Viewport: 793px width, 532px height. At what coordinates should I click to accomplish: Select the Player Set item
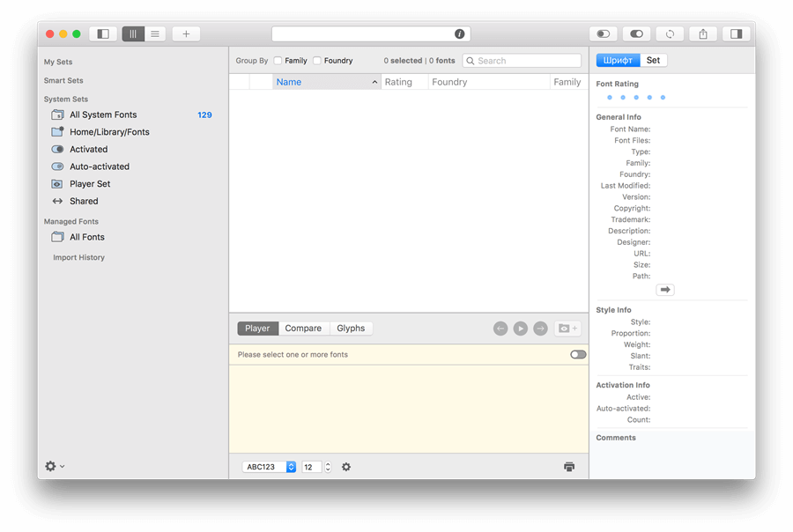coord(131,183)
